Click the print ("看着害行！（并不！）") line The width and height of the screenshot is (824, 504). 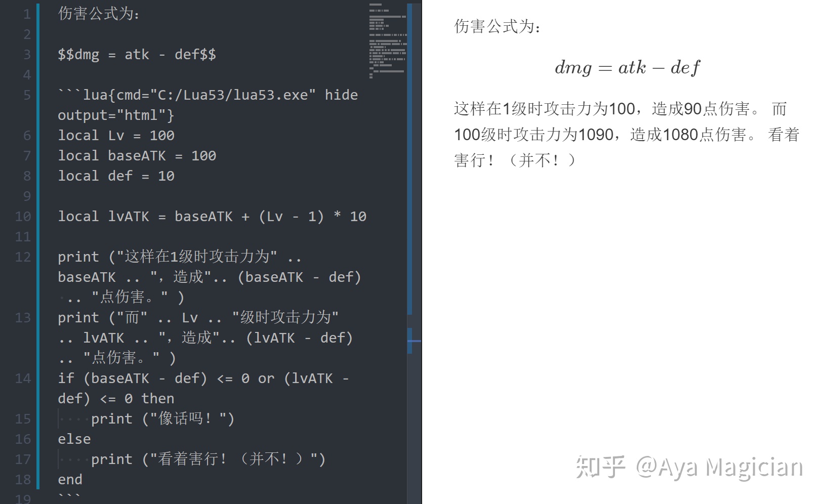(x=208, y=459)
